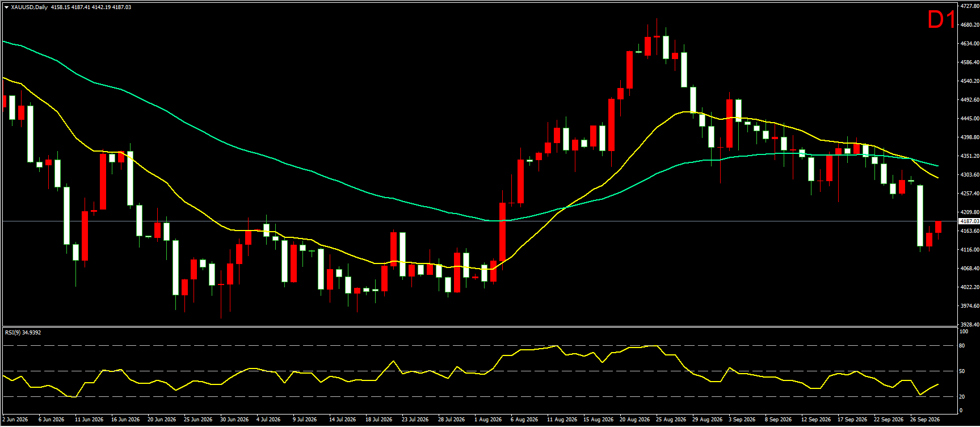
Task: Select the 25 Aug 2026 date label
Action: (671, 420)
